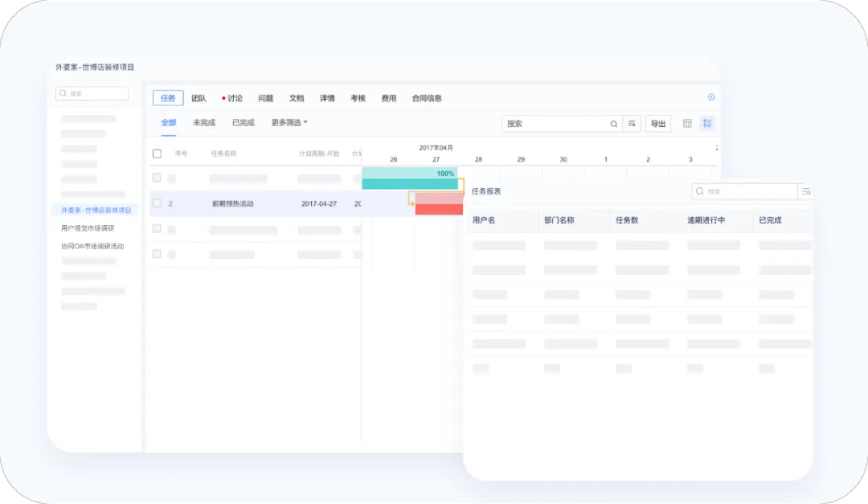Filter tasks by 未完成
The width and height of the screenshot is (868, 504).
click(204, 123)
